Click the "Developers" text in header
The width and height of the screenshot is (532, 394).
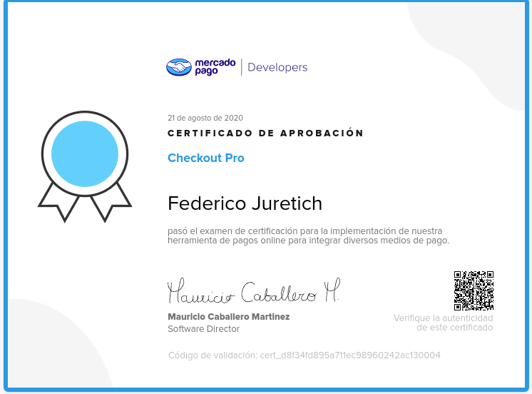(x=277, y=67)
